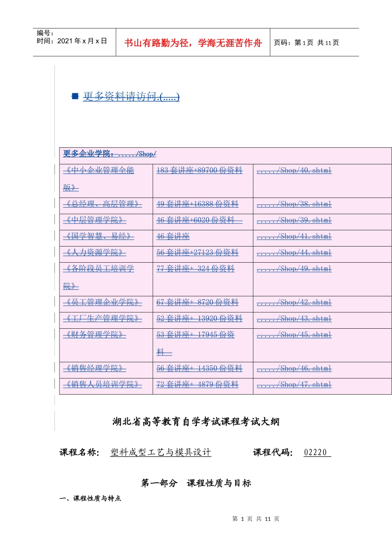
Task: Open the Shop/46.shtml link
Action: point(294,368)
